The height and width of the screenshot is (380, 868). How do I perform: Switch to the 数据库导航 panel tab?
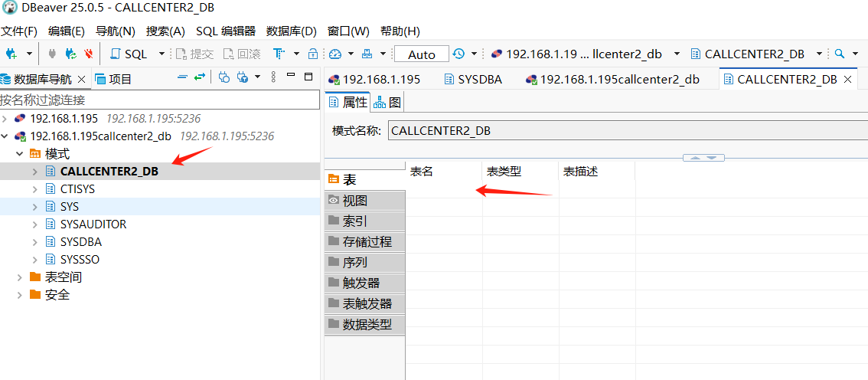click(x=42, y=79)
